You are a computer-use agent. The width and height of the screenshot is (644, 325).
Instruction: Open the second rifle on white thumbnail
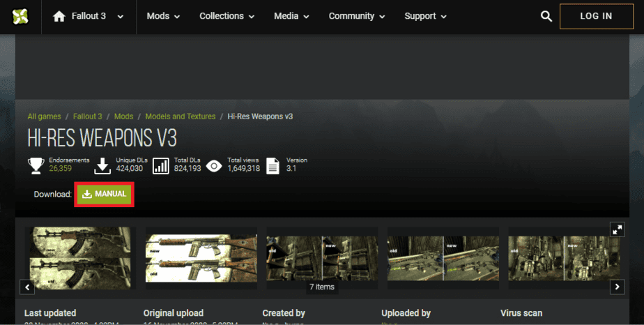pos(201,257)
